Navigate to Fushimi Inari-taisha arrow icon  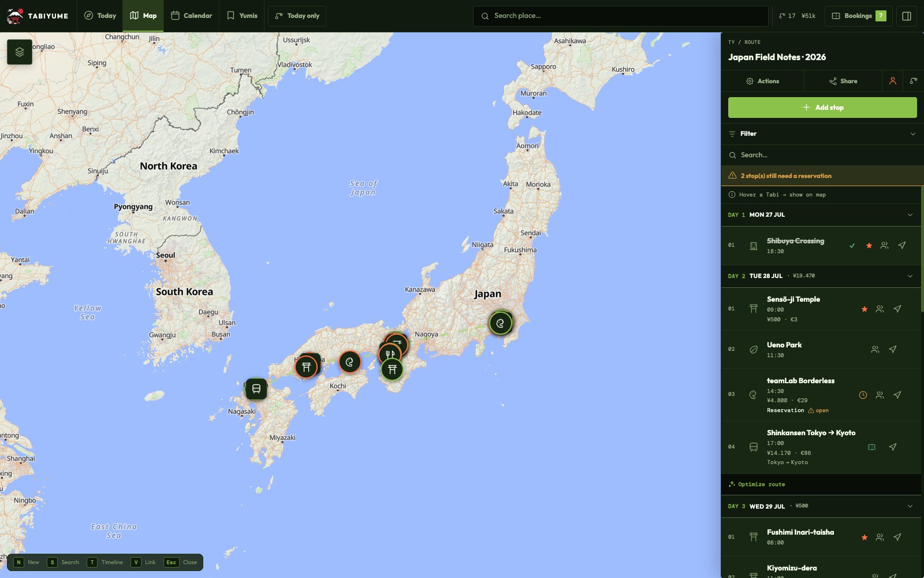click(x=897, y=537)
